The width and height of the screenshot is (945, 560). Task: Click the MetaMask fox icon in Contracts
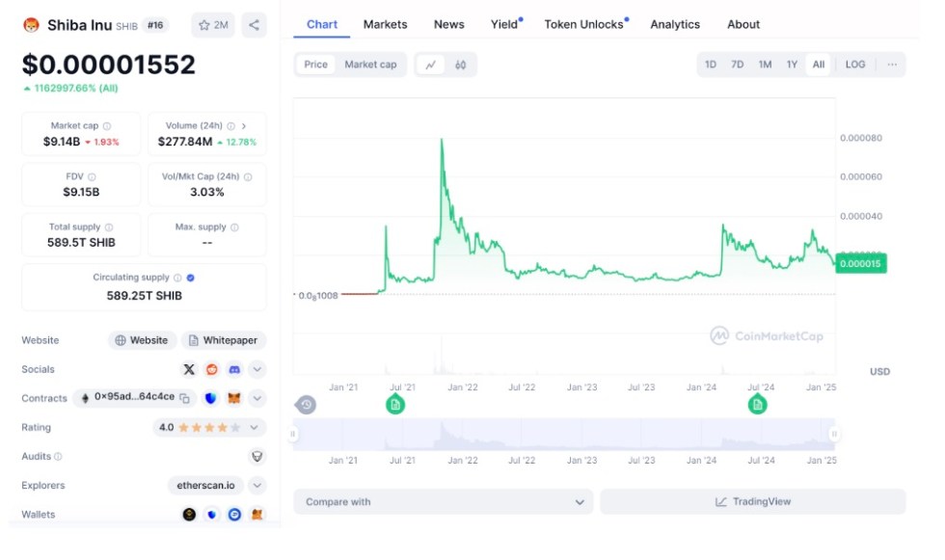(x=234, y=398)
